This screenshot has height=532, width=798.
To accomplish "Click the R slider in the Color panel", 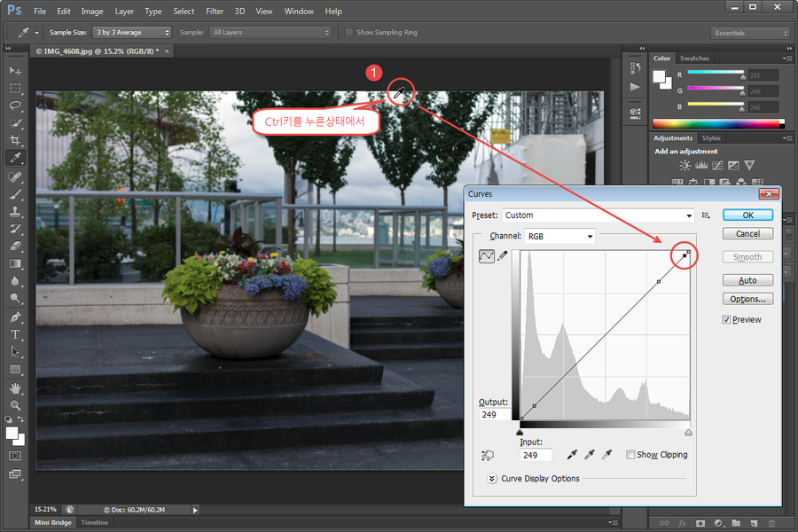I will (716, 73).
